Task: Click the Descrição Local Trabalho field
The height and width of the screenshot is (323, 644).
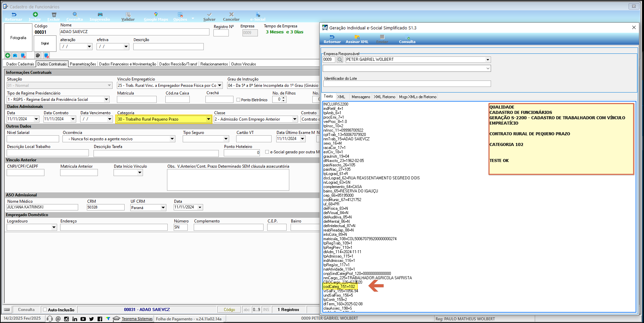Action: (x=48, y=153)
